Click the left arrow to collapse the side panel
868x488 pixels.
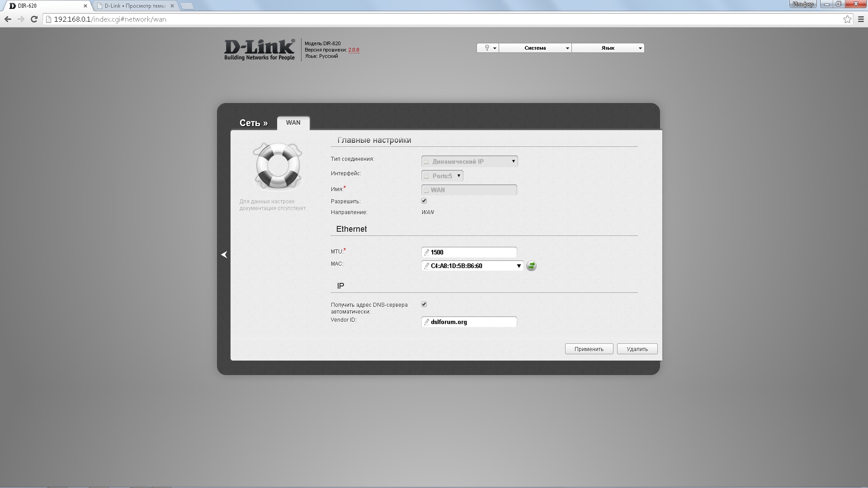[224, 255]
